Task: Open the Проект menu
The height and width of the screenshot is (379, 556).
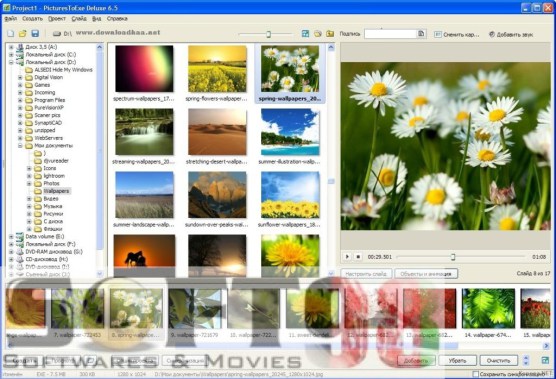Action: pos(57,18)
